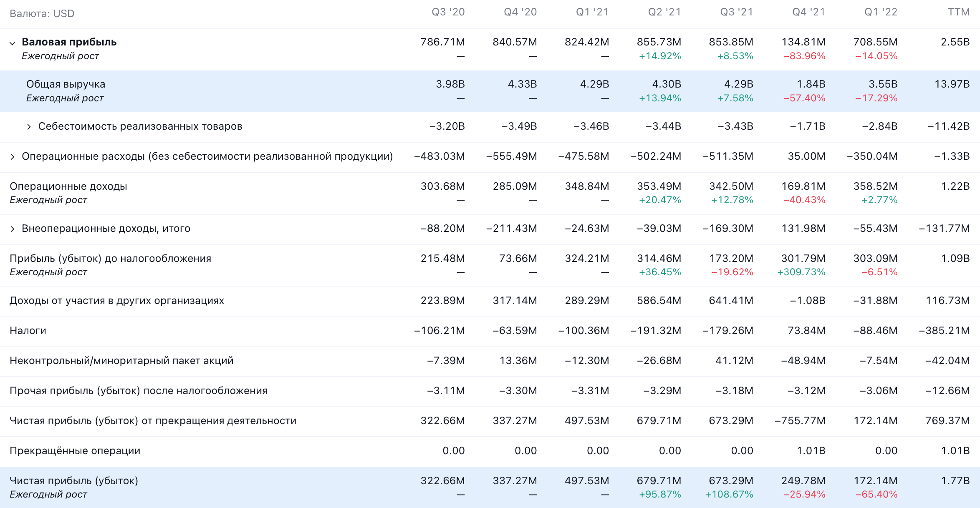This screenshot has height=508, width=980.
Task: Expand Себестоимость реализованных товаров row
Action: click(29, 127)
